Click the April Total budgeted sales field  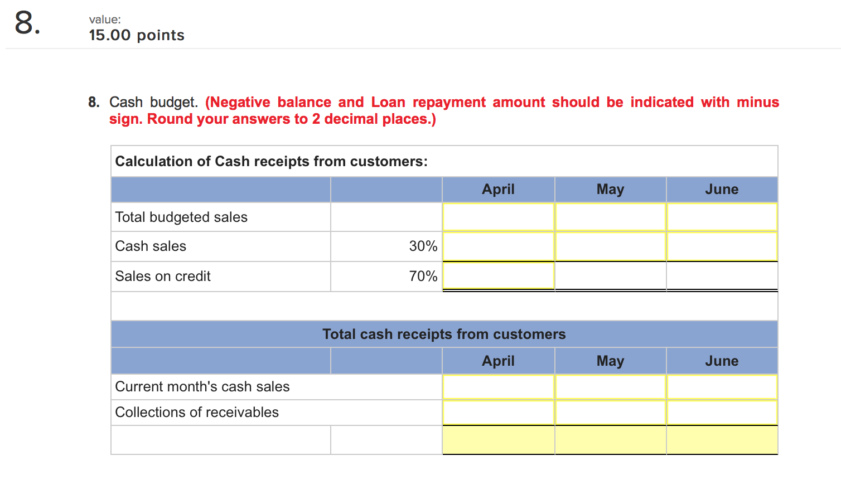point(498,217)
